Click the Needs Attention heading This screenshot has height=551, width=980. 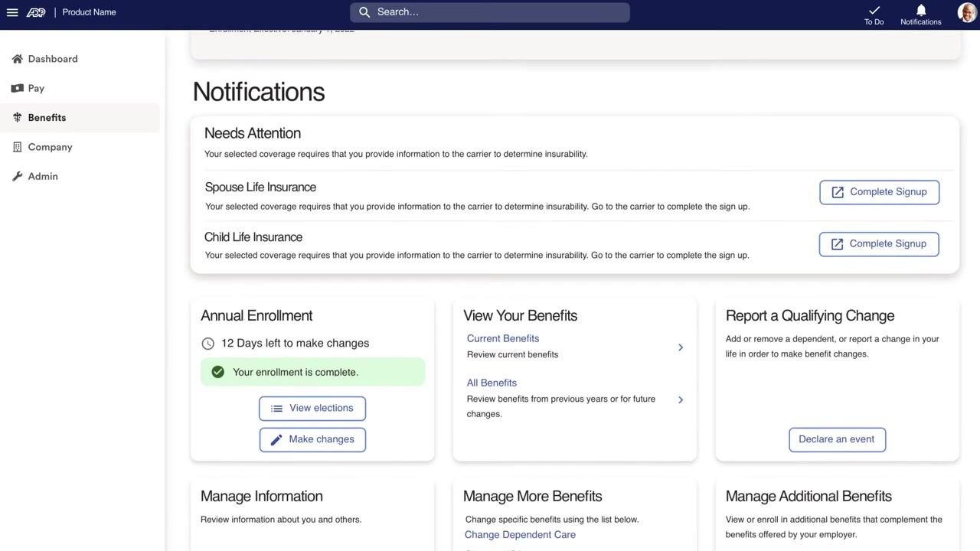point(253,133)
